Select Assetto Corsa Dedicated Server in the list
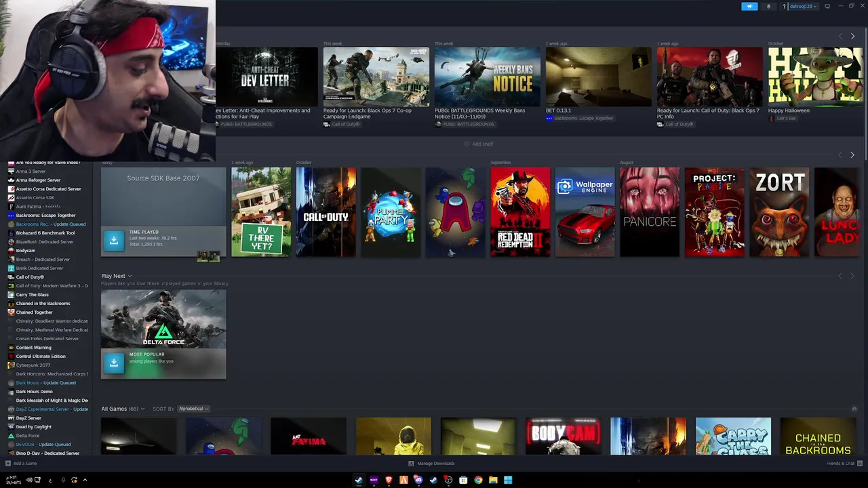This screenshot has width=868, height=488. coord(46,189)
